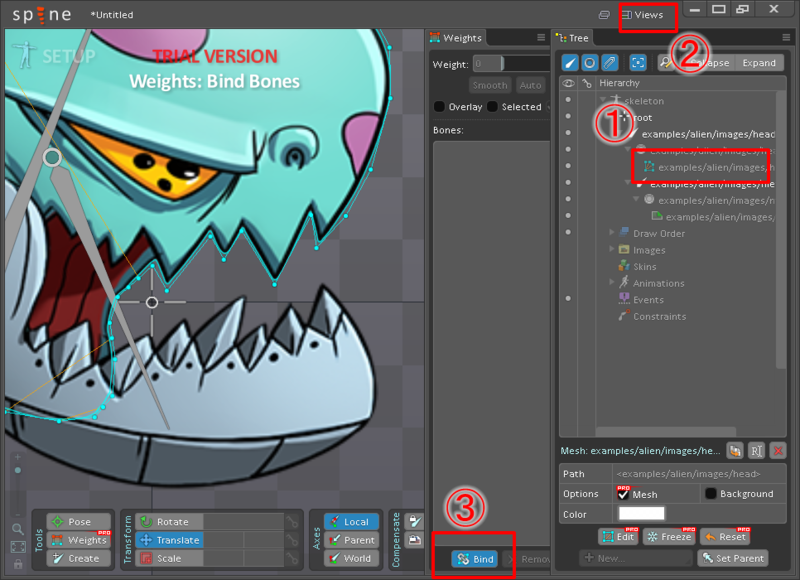Viewport: 800px width, 580px height.
Task: Switch to the Tree tab
Action: (x=572, y=38)
